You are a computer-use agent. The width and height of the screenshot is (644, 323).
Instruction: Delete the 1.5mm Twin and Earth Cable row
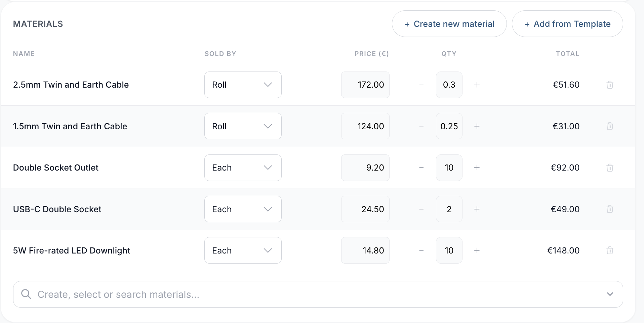click(610, 126)
